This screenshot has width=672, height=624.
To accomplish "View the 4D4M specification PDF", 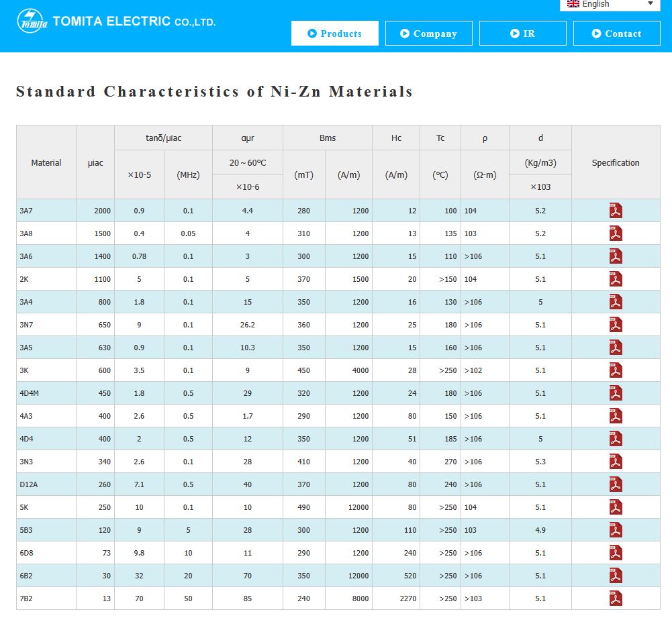I will pos(616,393).
